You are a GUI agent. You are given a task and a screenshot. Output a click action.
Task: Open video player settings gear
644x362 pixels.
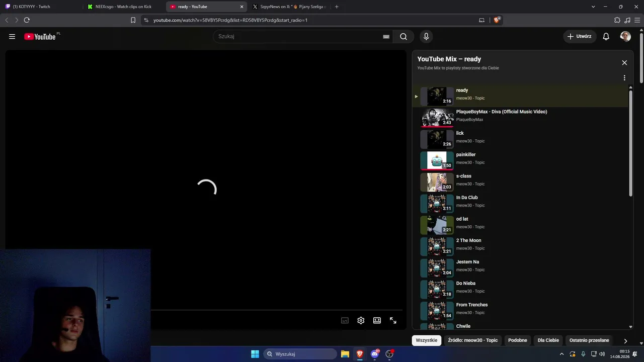(x=361, y=320)
